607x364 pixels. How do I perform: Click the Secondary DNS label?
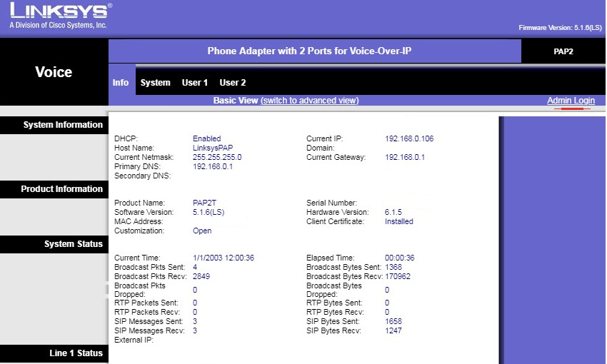click(x=142, y=176)
